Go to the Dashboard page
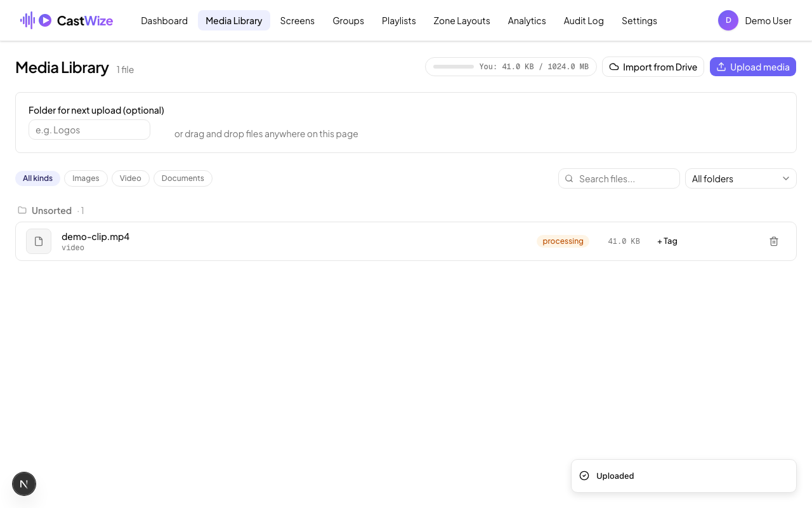Viewport: 812px width, 508px height. point(164,20)
